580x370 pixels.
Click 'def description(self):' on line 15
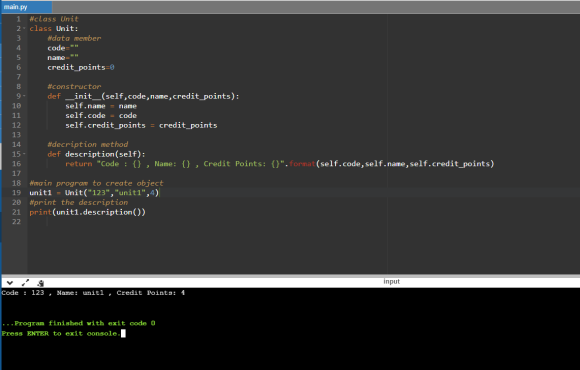coord(97,154)
